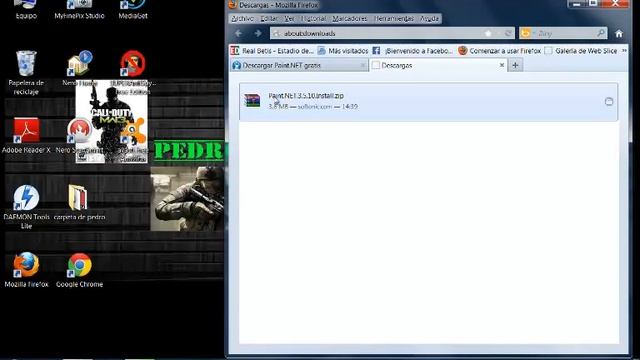Minimize the Firefox window
The image size is (640, 360).
576,4
